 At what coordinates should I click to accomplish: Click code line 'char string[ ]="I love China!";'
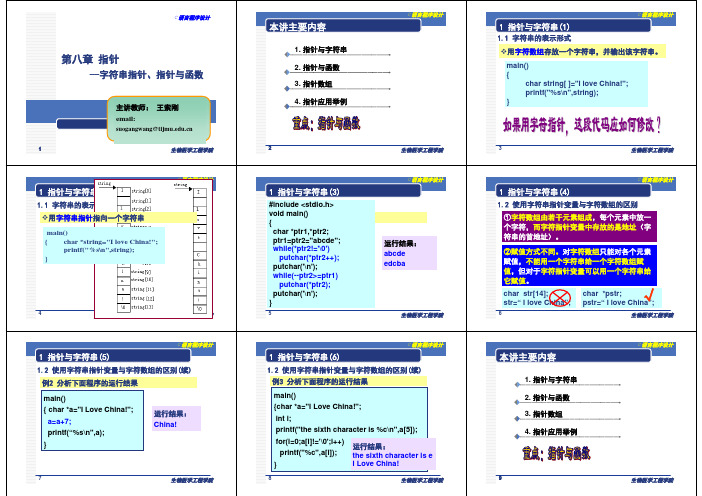577,83
